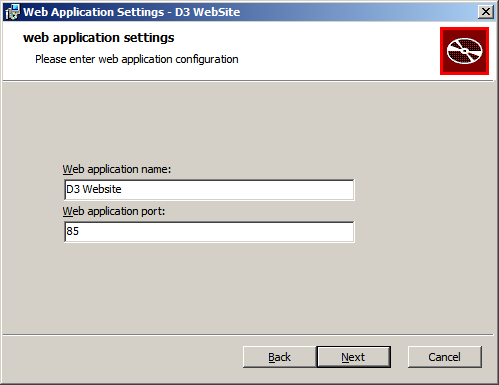Click the installer icon in the title bar
Image resolution: width=499 pixels, height=385 pixels.
(13, 12)
